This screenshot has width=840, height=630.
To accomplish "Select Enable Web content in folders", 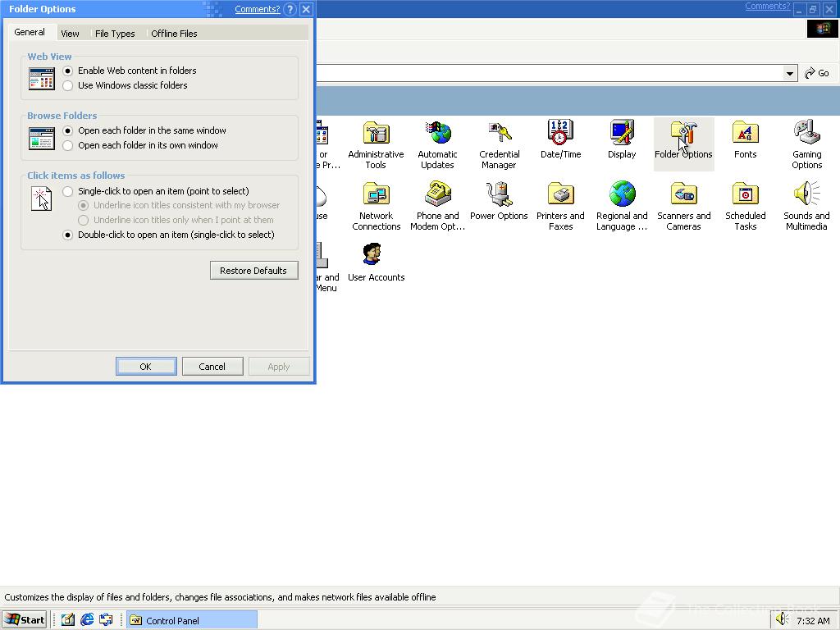I will tap(130, 71).
